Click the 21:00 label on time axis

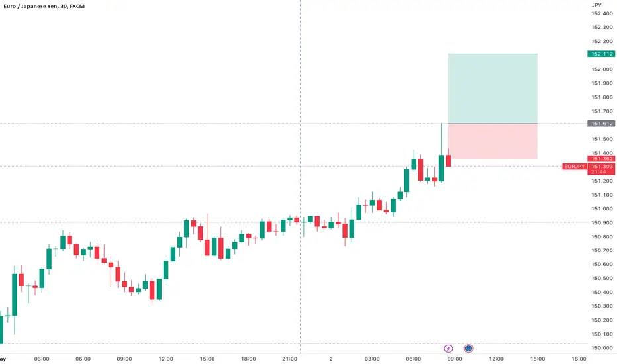pyautogui.click(x=289, y=359)
